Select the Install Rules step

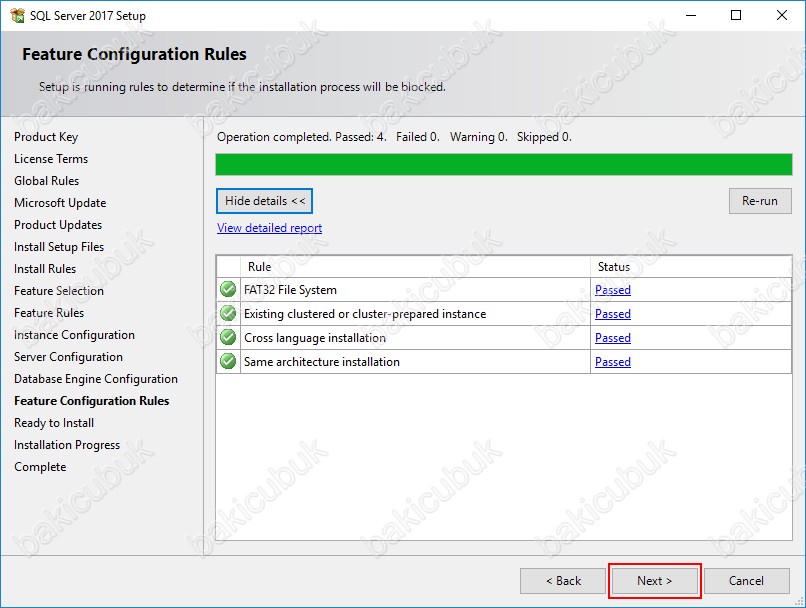(x=45, y=269)
